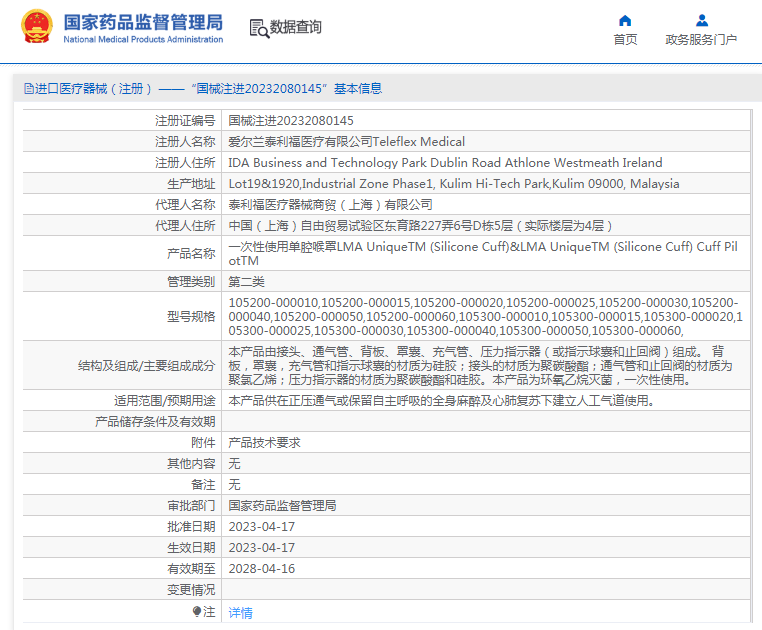Select the 无 value in 备注 row

(234, 485)
